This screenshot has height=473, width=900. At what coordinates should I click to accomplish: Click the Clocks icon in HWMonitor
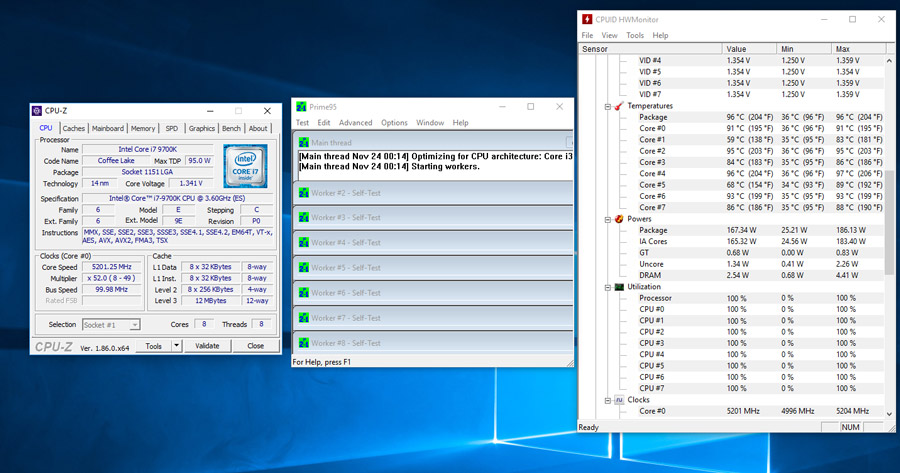pos(619,400)
